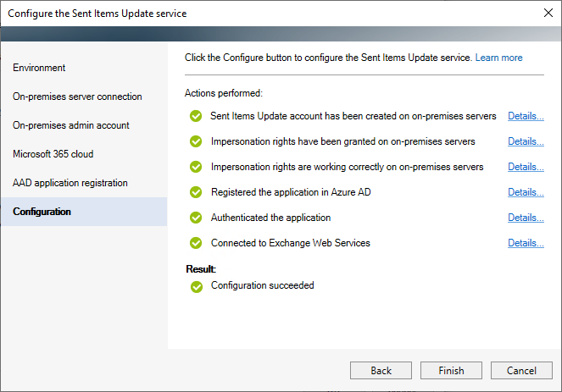Click the Finish button

(x=451, y=371)
